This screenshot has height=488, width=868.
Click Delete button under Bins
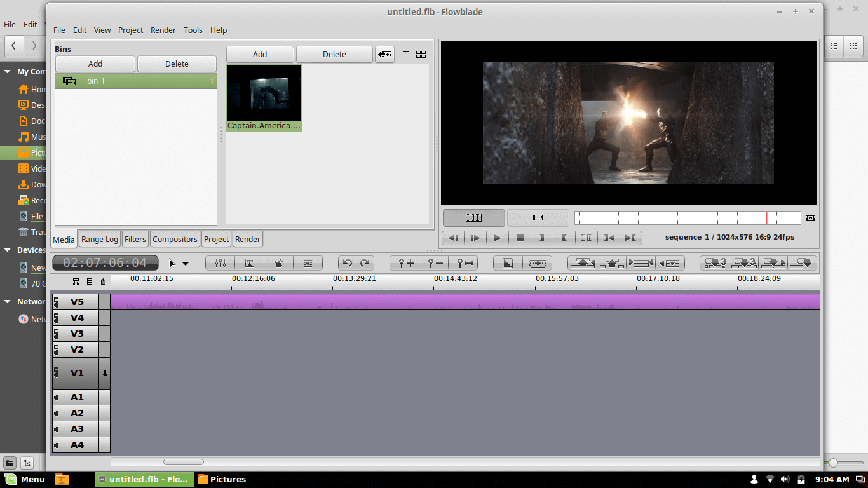(177, 64)
